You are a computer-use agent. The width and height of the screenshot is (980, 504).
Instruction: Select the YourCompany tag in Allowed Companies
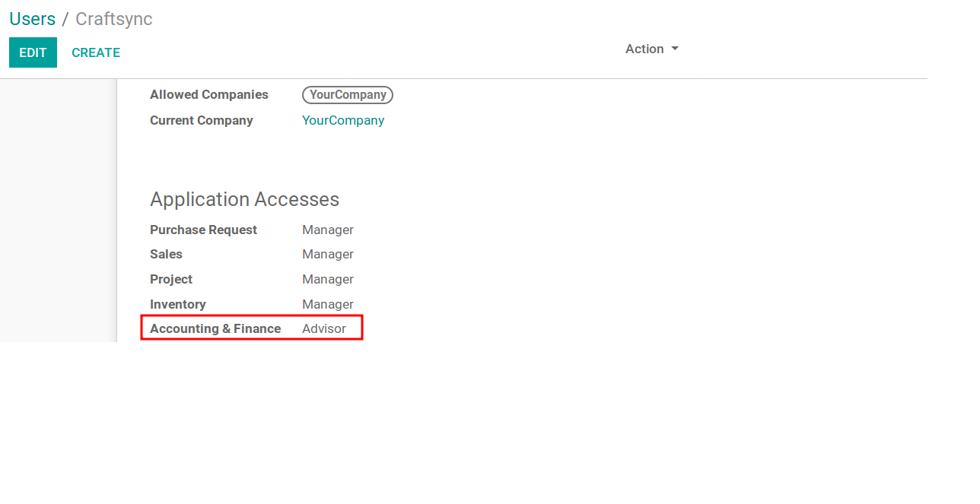[347, 95]
